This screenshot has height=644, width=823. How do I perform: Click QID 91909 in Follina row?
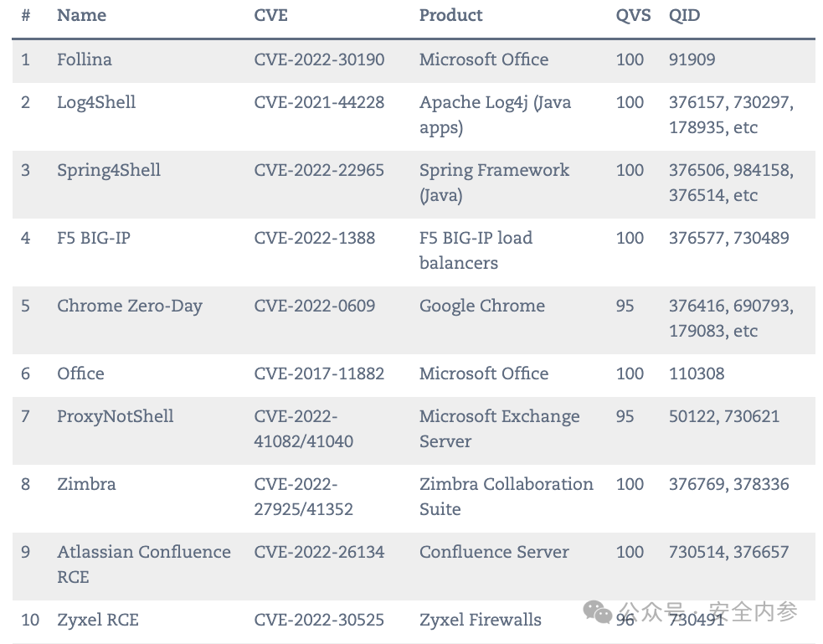(692, 59)
